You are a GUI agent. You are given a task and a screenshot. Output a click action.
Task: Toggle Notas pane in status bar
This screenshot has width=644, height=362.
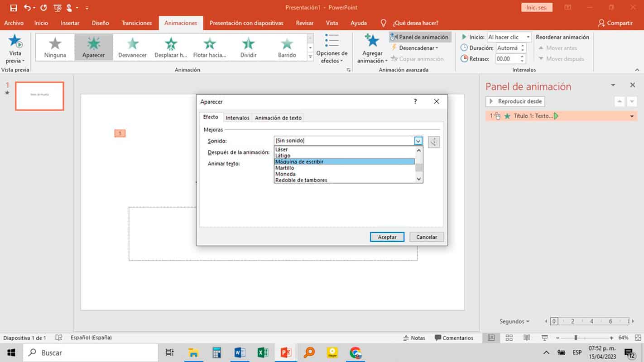(414, 338)
